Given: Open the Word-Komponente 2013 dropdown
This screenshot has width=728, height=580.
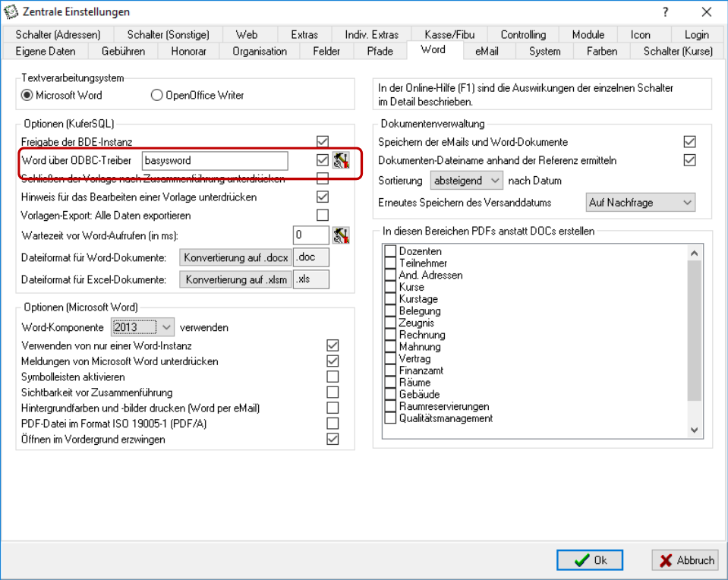Looking at the screenshot, I should point(143,327).
